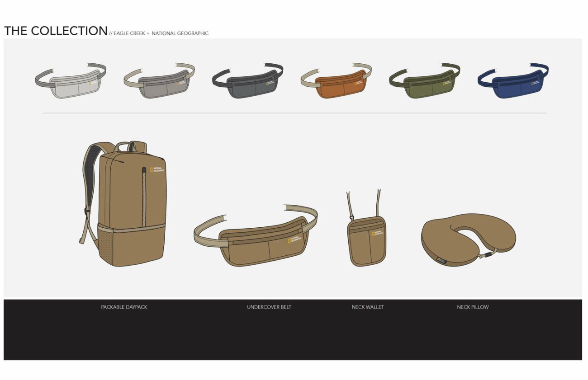Click the National Geographic logo on the backpack
The image size is (588, 380).
pyautogui.click(x=157, y=170)
